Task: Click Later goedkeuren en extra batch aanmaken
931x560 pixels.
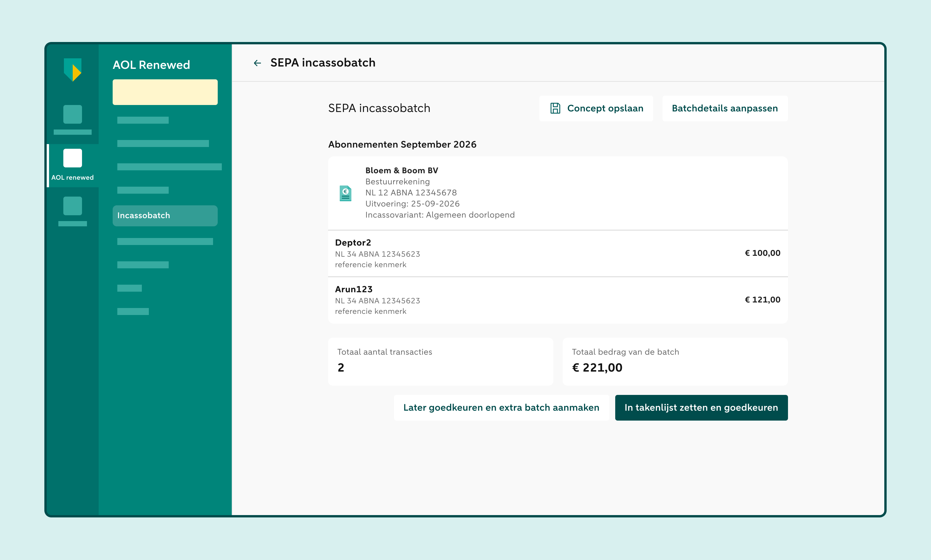Action: click(501, 407)
